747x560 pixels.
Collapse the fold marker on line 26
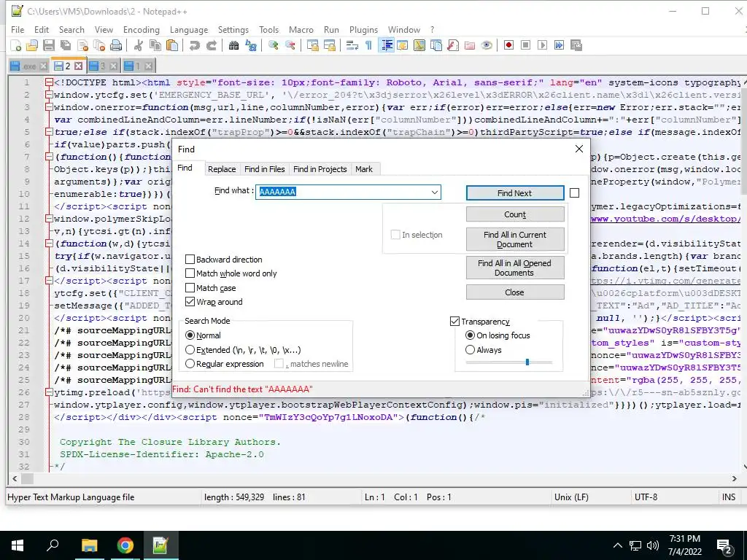[x=49, y=392]
